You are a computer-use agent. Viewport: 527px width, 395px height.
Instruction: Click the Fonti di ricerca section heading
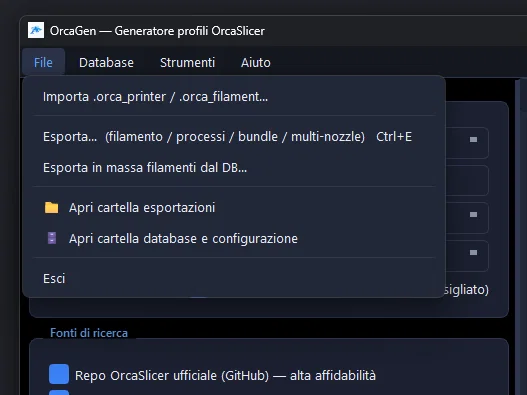(89, 333)
